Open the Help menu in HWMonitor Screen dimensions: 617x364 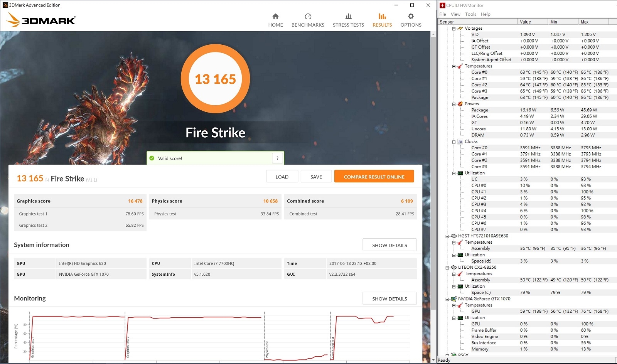(x=486, y=14)
